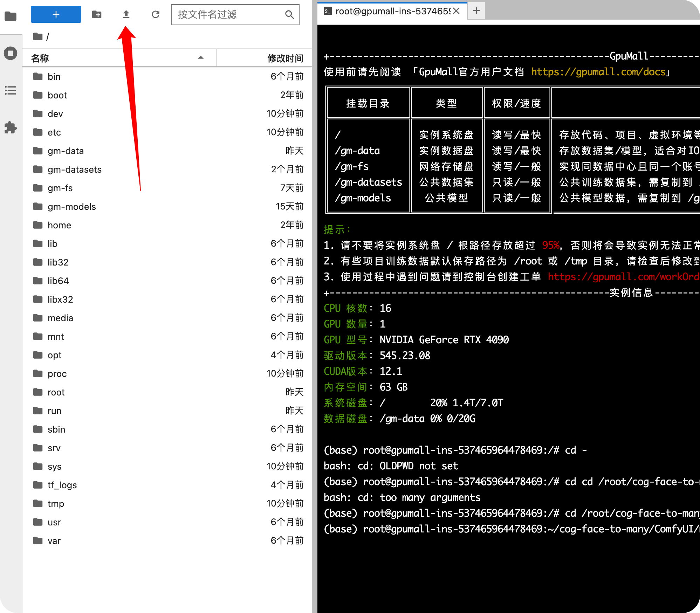Click the blue new launcher plus button

56,14
